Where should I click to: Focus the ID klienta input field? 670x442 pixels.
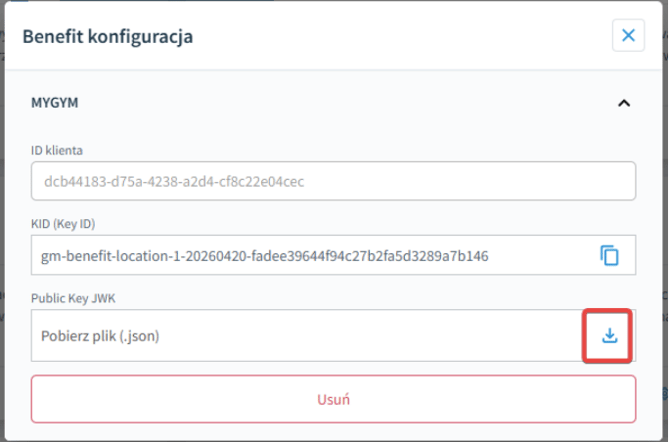333,181
